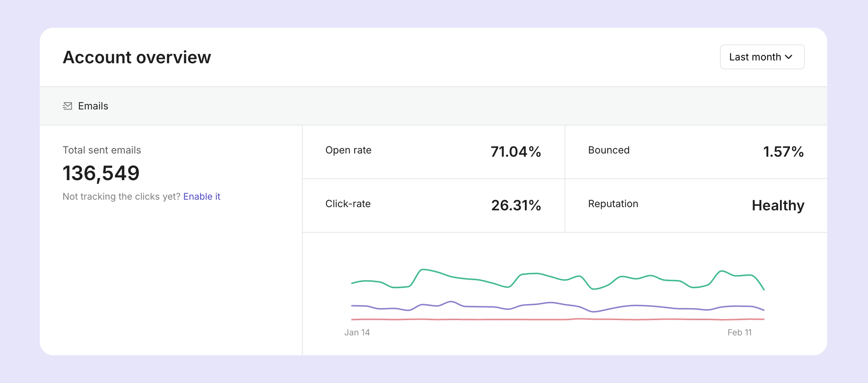Viewport: 868px width, 383px height.
Task: Click the envelope icon beside Emails
Action: 67,106
